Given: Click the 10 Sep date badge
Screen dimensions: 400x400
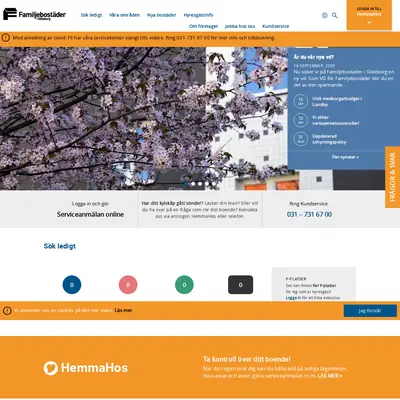Looking at the screenshot, I should point(301,120).
